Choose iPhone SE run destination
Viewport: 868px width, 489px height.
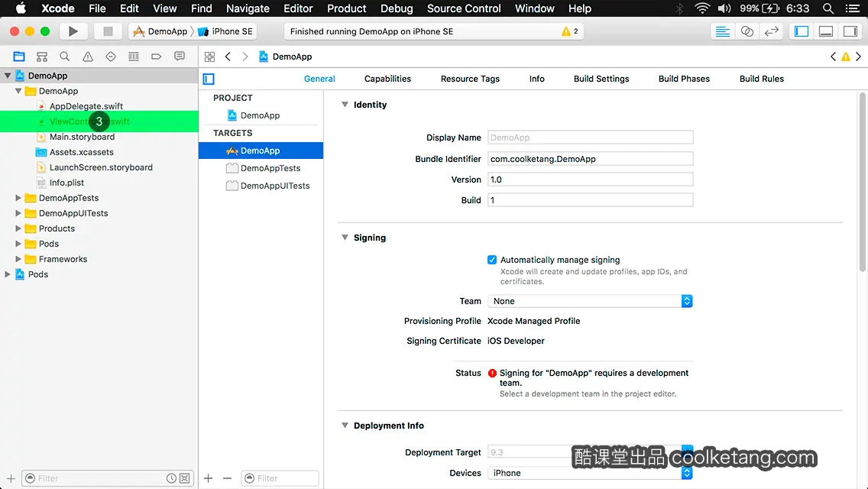click(226, 31)
